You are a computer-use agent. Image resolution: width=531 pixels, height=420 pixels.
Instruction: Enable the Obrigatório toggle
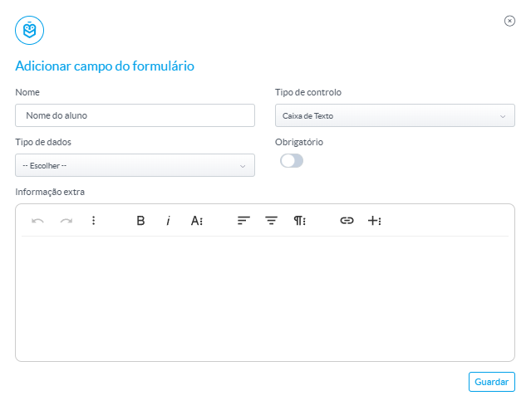pos(292,161)
